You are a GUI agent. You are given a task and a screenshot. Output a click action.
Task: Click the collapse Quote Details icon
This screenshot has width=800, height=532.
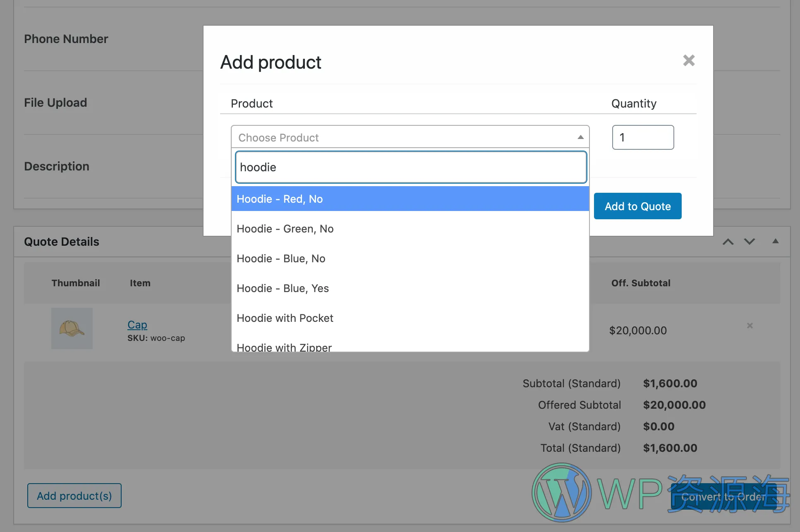[776, 241]
